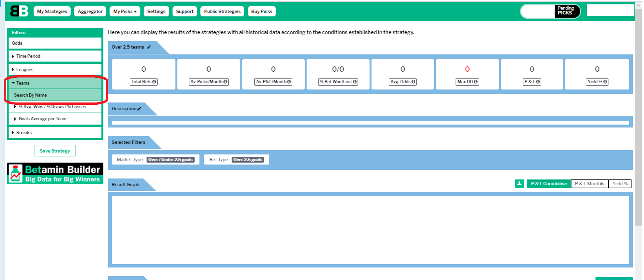Click the 0/0 Bet Won/Lost value
644x280 pixels.
tap(338, 69)
